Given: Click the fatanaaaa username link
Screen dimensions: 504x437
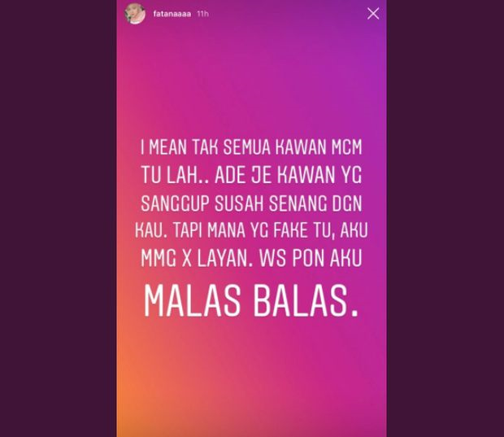Looking at the screenshot, I should pos(172,14).
